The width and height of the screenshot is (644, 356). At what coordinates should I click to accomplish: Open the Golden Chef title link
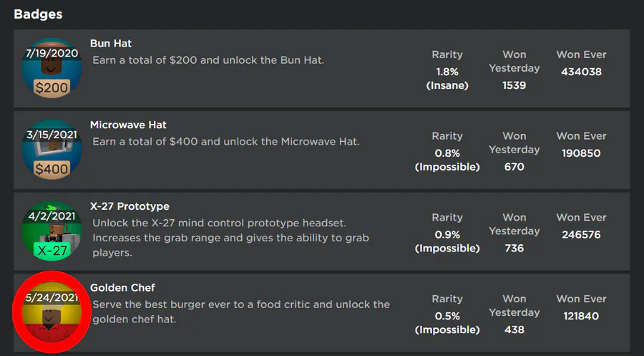pos(122,288)
